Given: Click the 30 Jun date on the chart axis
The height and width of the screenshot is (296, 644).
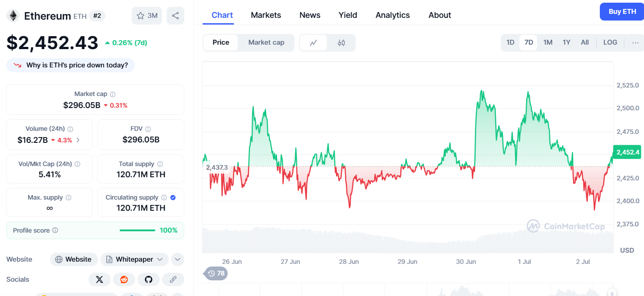Looking at the screenshot, I should (465, 262).
